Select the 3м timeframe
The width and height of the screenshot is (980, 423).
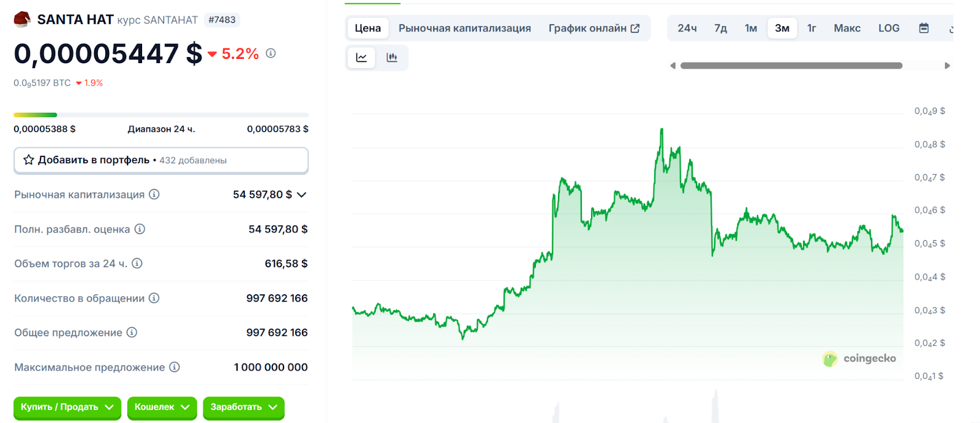(x=782, y=28)
